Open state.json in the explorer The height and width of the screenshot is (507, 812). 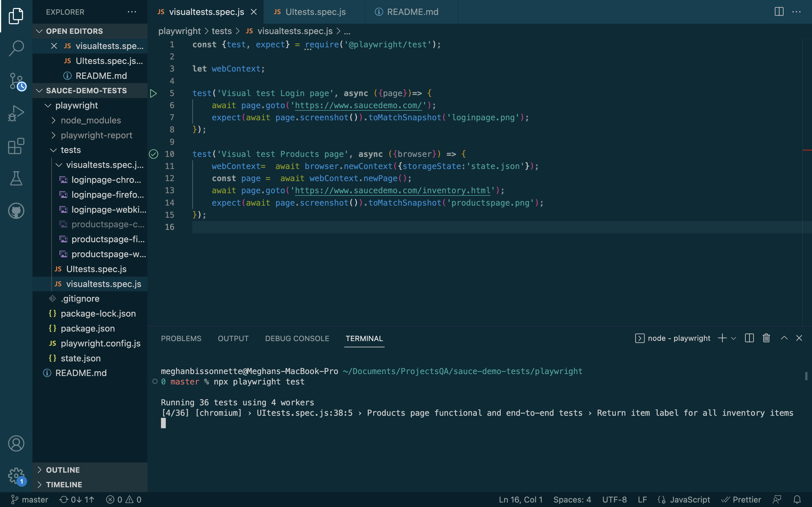[x=81, y=358]
